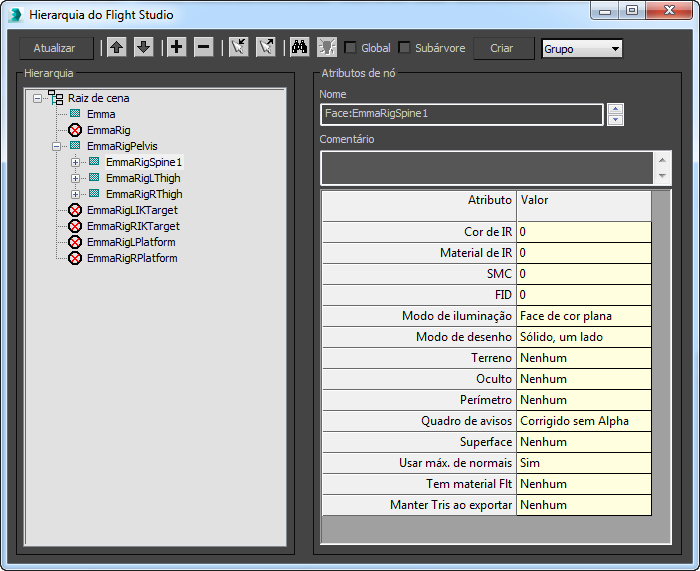Click the Comentário scrollbar down arrow
This screenshot has height=571, width=700.
point(662,176)
